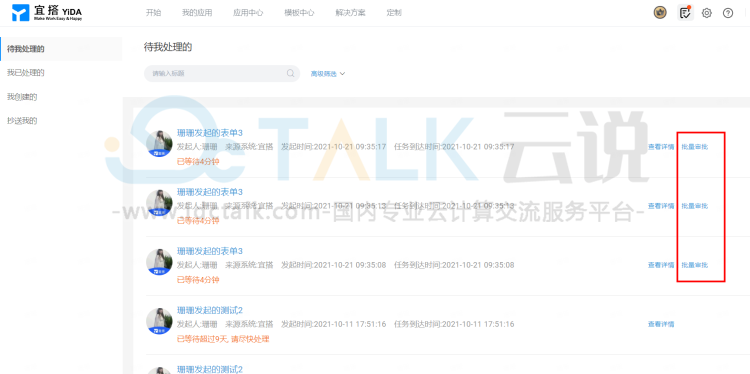Image resolution: width=750 pixels, height=374 pixels.
Task: Click the search magnifier icon
Action: click(290, 73)
